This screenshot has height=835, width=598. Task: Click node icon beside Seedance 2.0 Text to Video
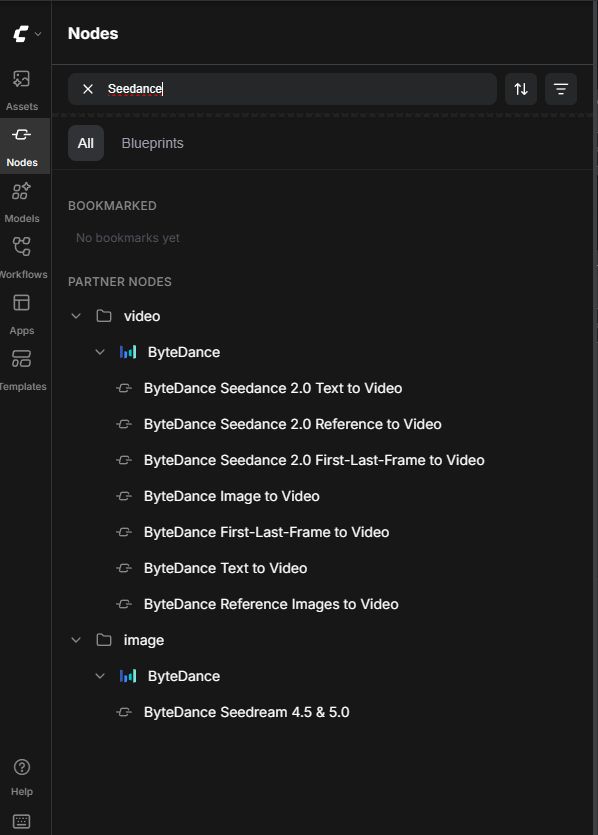pos(124,388)
